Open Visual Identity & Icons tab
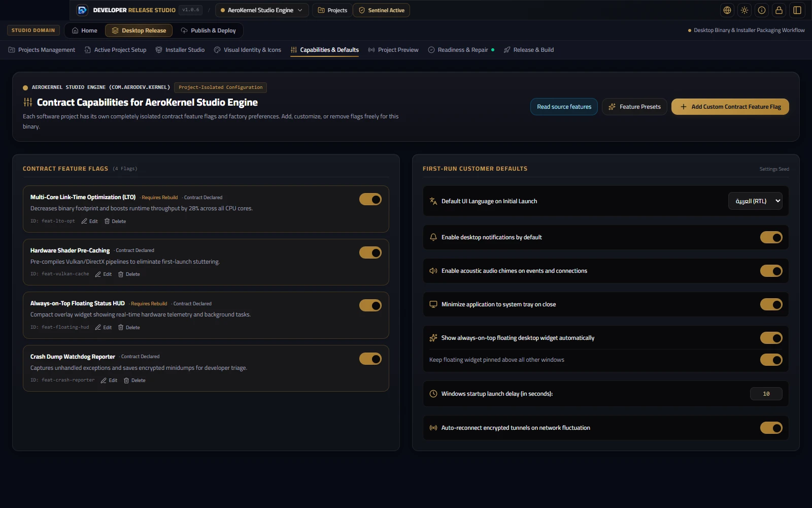Image resolution: width=812 pixels, height=508 pixels. [248, 50]
